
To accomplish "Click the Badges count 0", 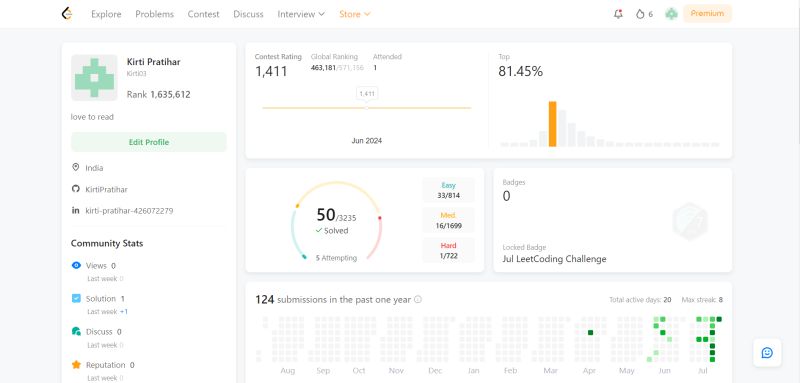I will pos(506,196).
